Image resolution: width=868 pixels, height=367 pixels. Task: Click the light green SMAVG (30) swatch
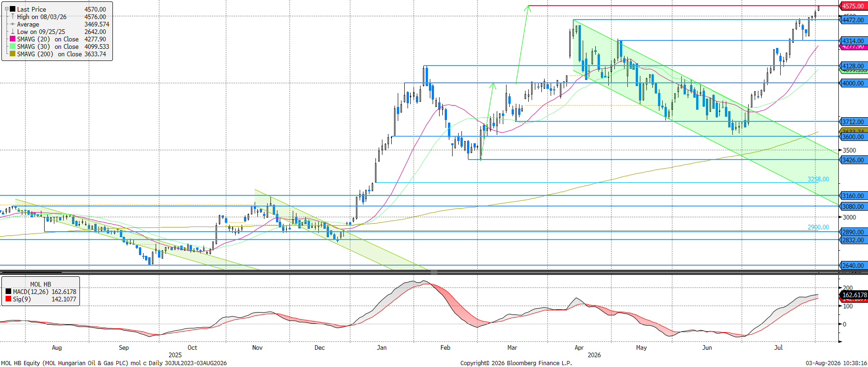(x=13, y=47)
